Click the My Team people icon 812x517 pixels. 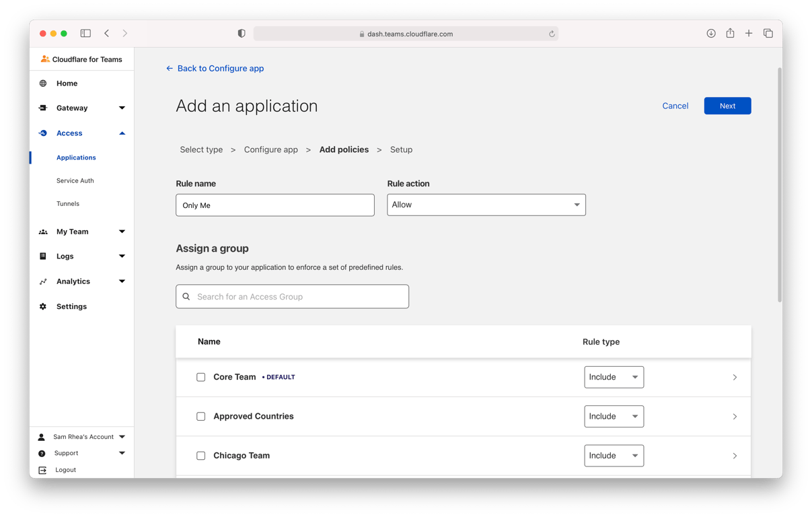click(43, 232)
